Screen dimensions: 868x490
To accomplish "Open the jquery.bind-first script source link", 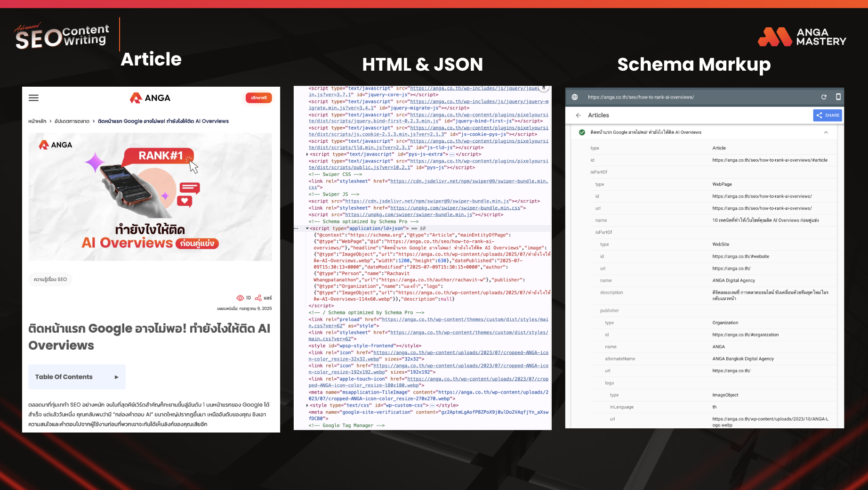I will [428, 118].
